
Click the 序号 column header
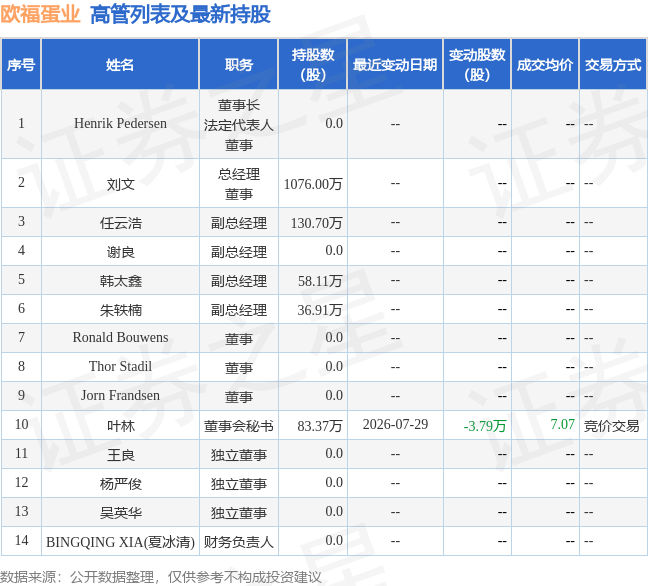[21, 64]
